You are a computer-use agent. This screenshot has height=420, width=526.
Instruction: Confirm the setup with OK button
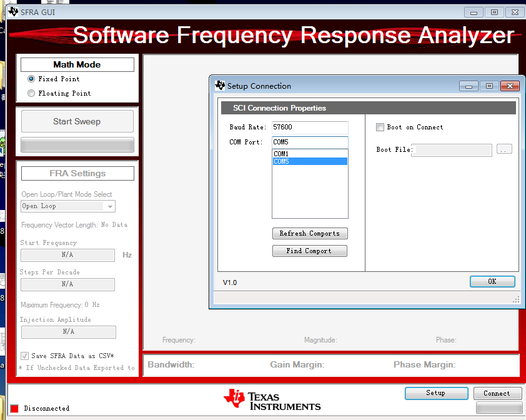click(492, 281)
